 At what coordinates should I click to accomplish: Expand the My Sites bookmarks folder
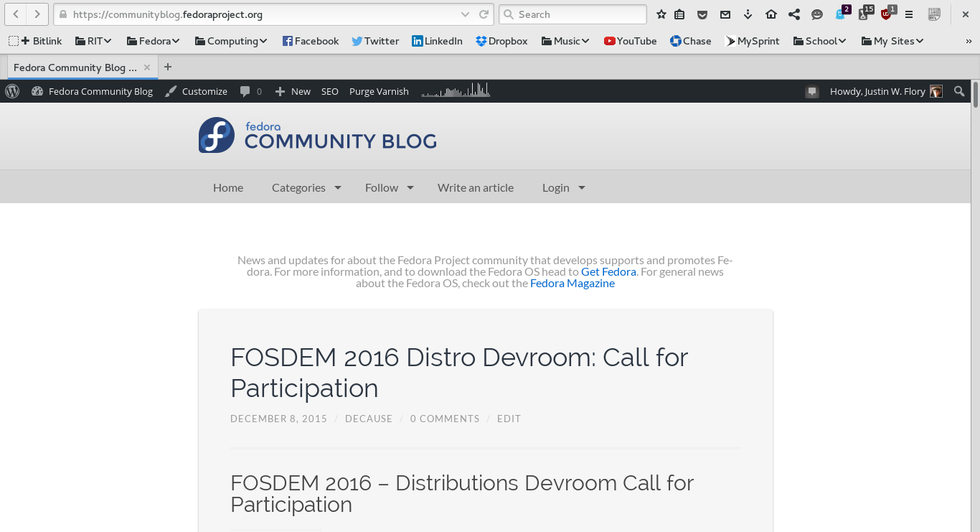892,41
